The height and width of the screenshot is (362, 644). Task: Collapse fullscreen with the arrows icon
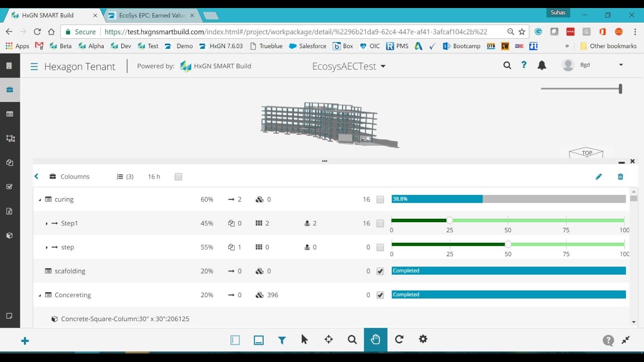[626, 340]
